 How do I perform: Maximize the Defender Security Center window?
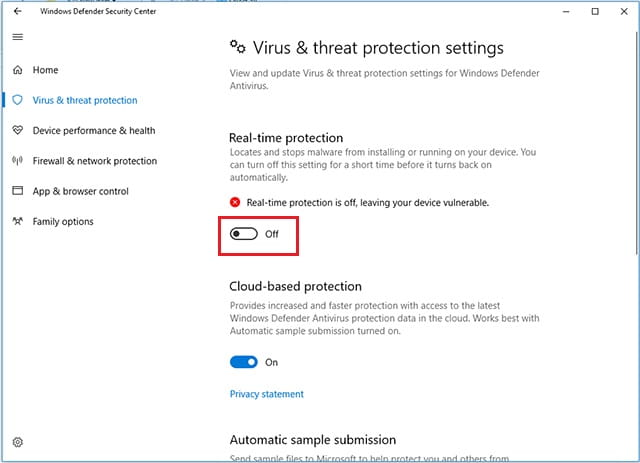(595, 11)
